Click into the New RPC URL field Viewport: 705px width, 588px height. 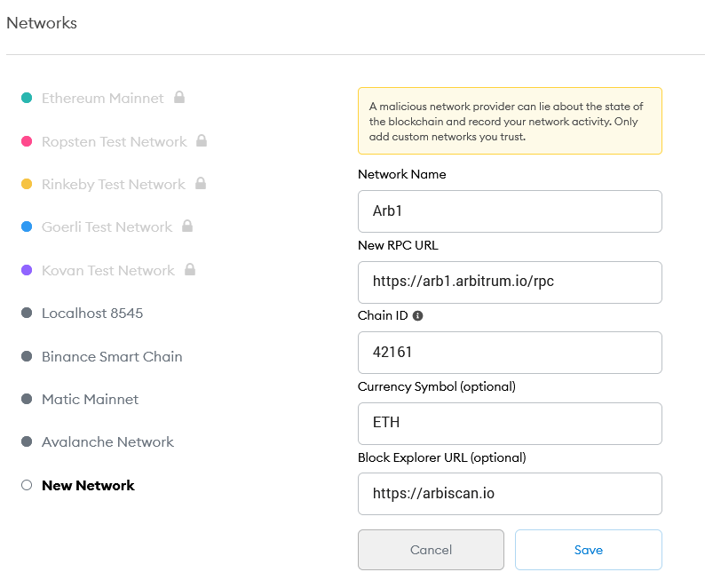point(510,282)
